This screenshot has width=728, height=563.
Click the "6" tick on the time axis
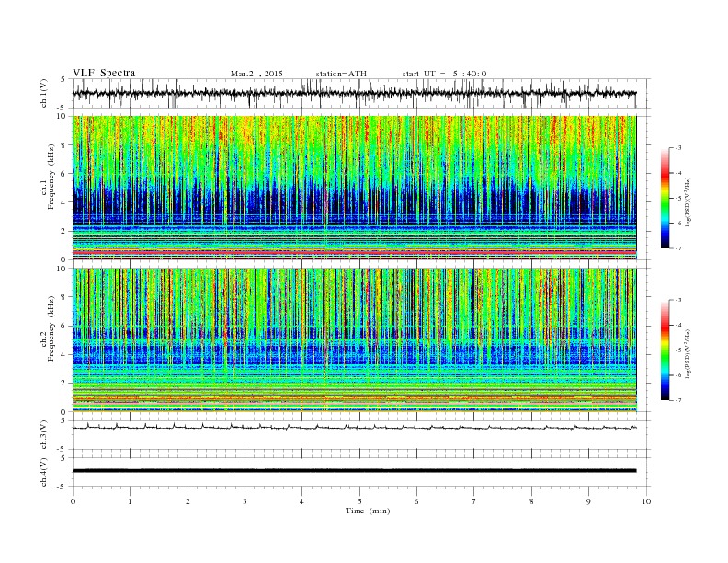tap(416, 501)
